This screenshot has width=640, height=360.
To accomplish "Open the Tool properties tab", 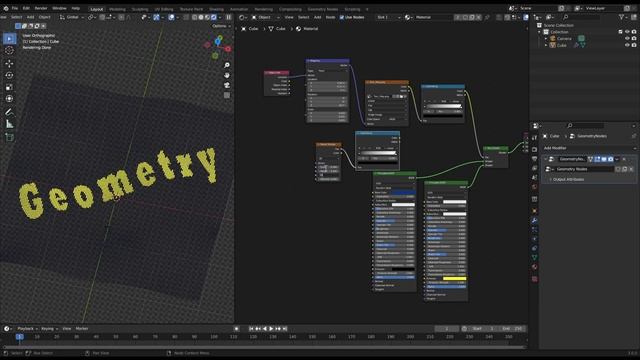I will tap(535, 138).
